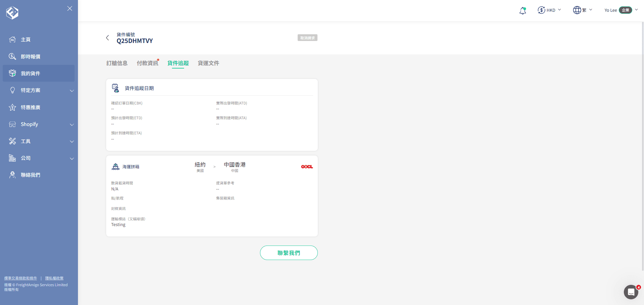The height and width of the screenshot is (305, 644).
Task: Open the 聯絡我們 contact icon
Action: click(x=12, y=175)
